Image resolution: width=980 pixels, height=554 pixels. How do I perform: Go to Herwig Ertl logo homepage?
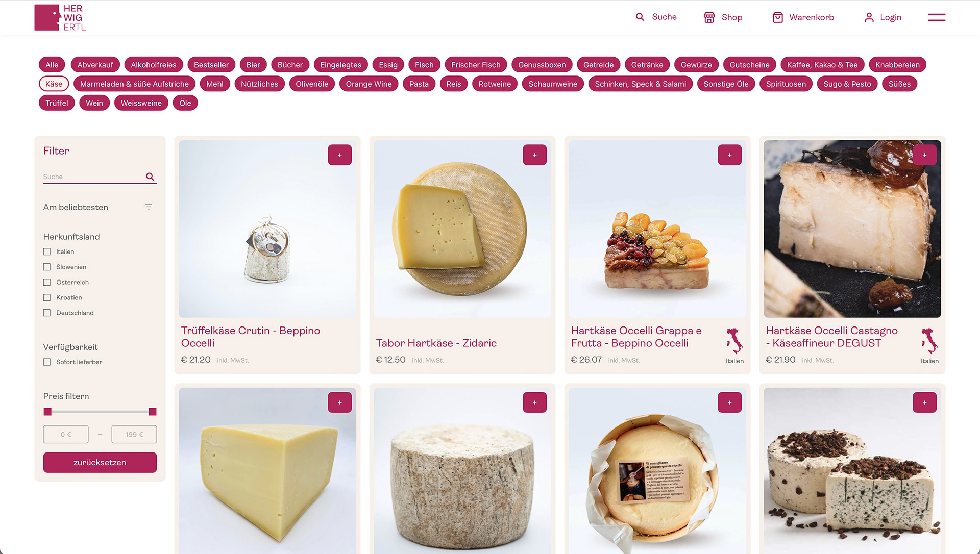pos(60,17)
